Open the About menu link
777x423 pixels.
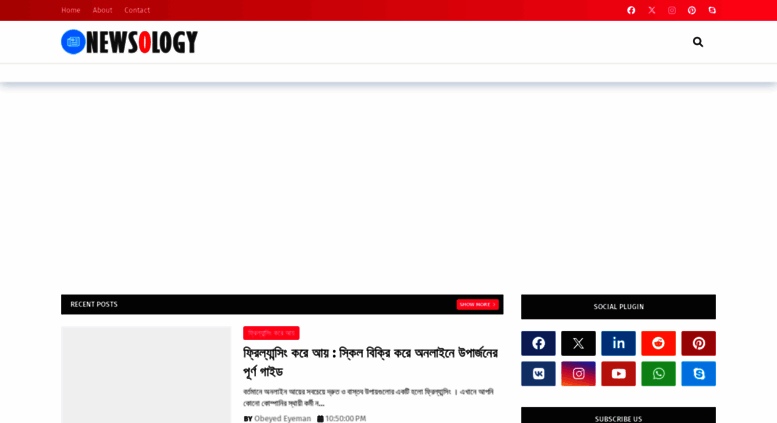pos(103,10)
